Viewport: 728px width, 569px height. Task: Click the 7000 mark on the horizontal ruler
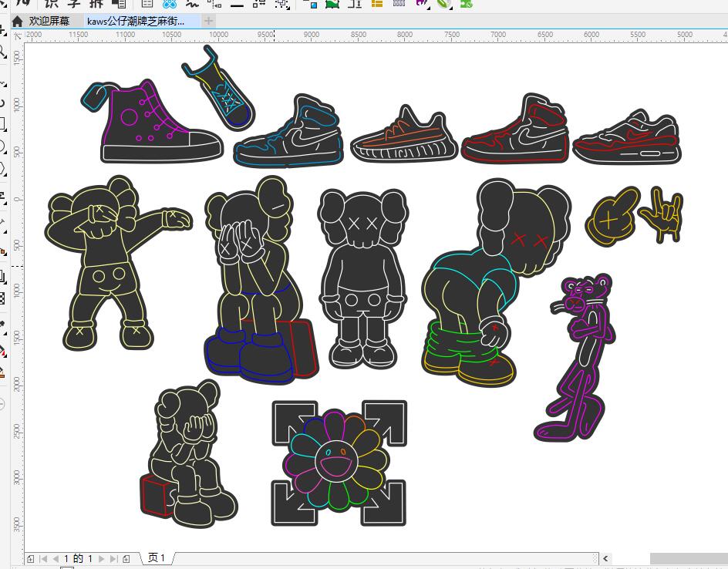[498, 35]
